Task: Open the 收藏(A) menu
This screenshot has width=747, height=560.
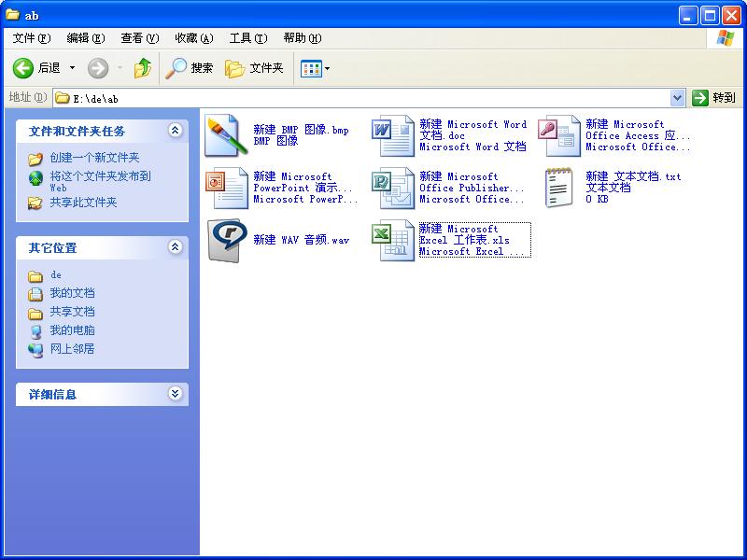Action: (x=194, y=38)
